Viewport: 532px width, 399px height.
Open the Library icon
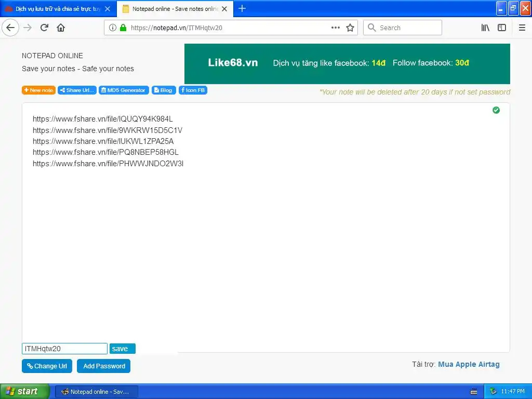(x=485, y=28)
